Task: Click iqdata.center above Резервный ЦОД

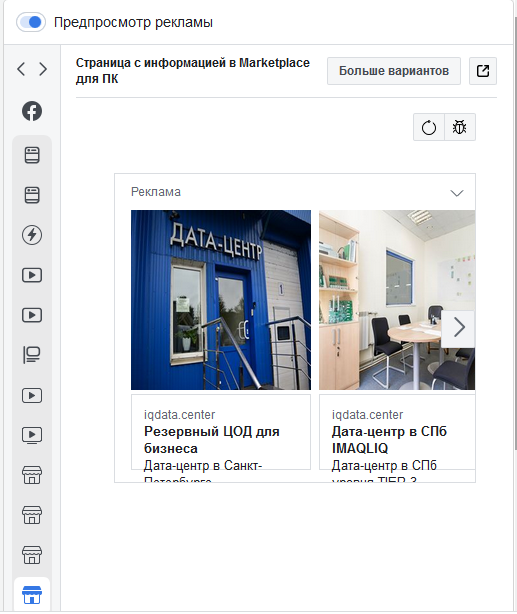Action: click(x=179, y=414)
